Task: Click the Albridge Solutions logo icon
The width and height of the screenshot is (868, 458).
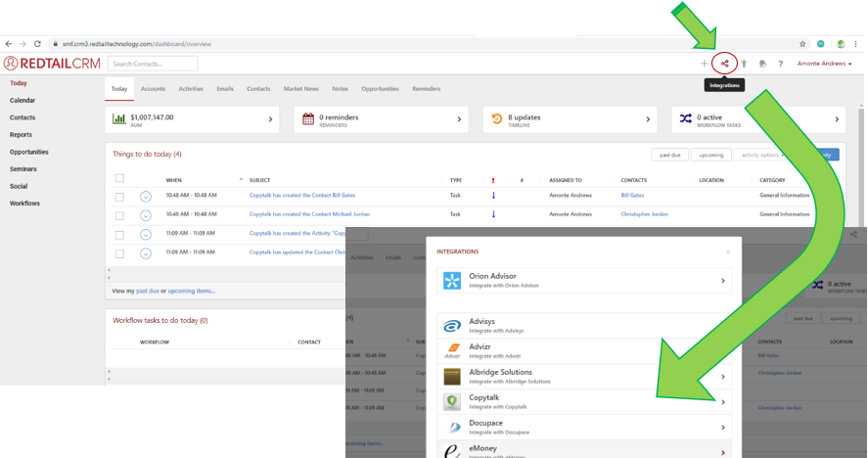Action: (x=452, y=377)
